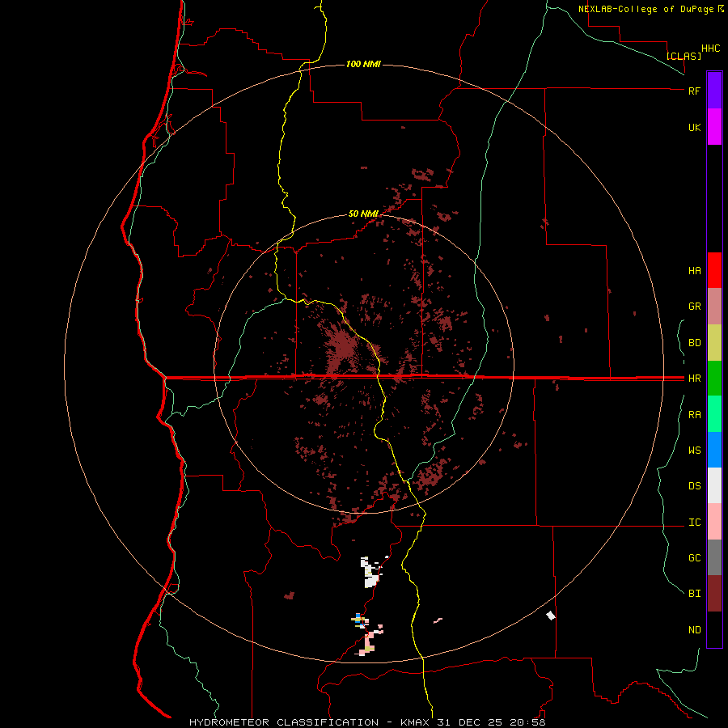728x728 pixels.
Task: Click the DS white legend swatch
Action: coord(714,485)
